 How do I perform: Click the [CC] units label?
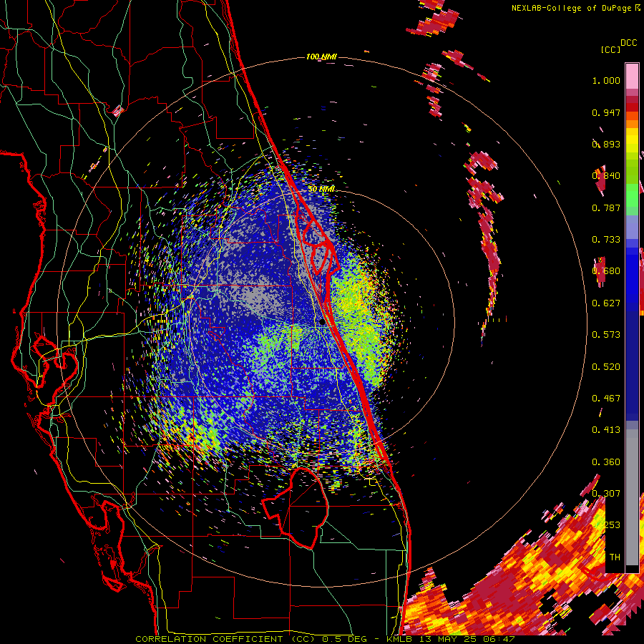(610, 49)
